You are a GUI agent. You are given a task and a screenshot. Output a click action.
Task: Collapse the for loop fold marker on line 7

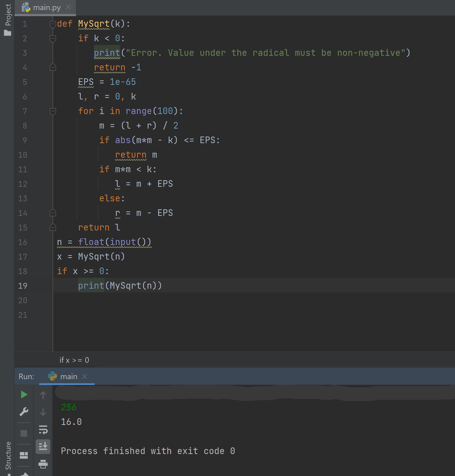coord(53,111)
